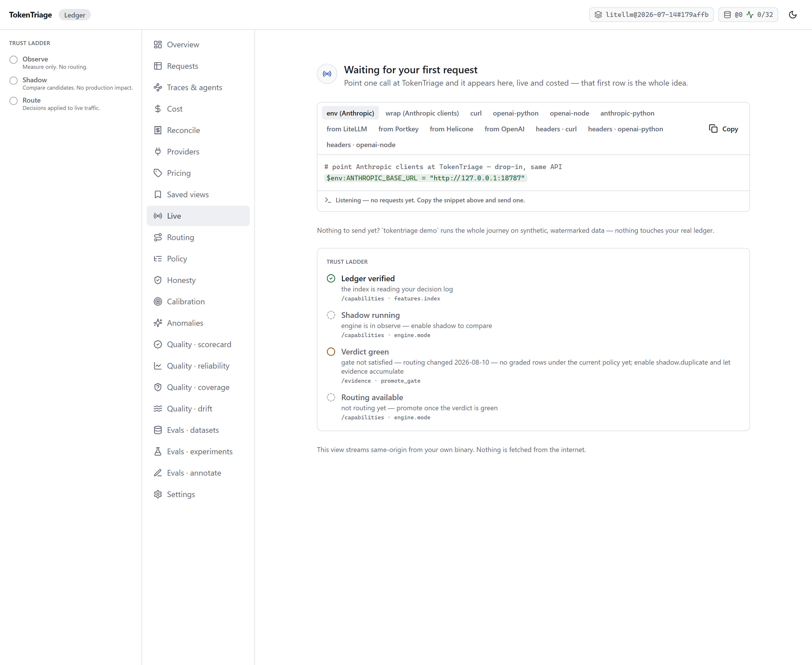Click the Saved views bookmark icon
Screen dimensions: 812x665
[x=158, y=195]
